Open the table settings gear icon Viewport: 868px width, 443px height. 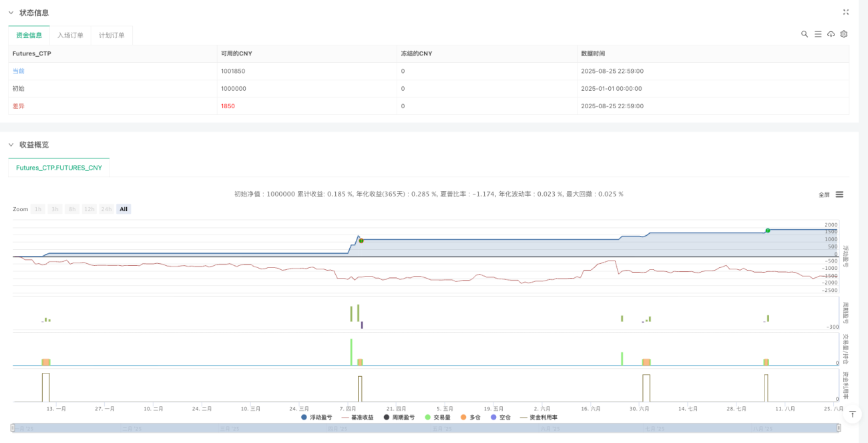point(844,34)
